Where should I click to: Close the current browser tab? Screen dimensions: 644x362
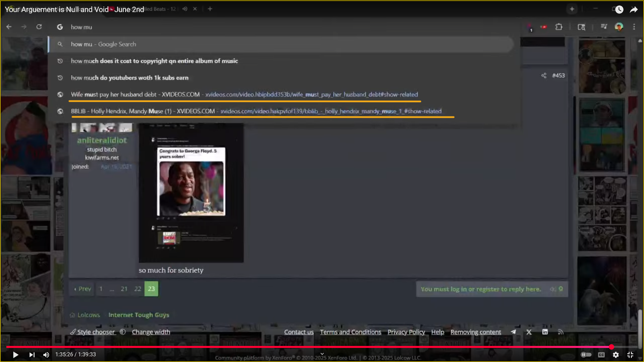tap(195, 9)
